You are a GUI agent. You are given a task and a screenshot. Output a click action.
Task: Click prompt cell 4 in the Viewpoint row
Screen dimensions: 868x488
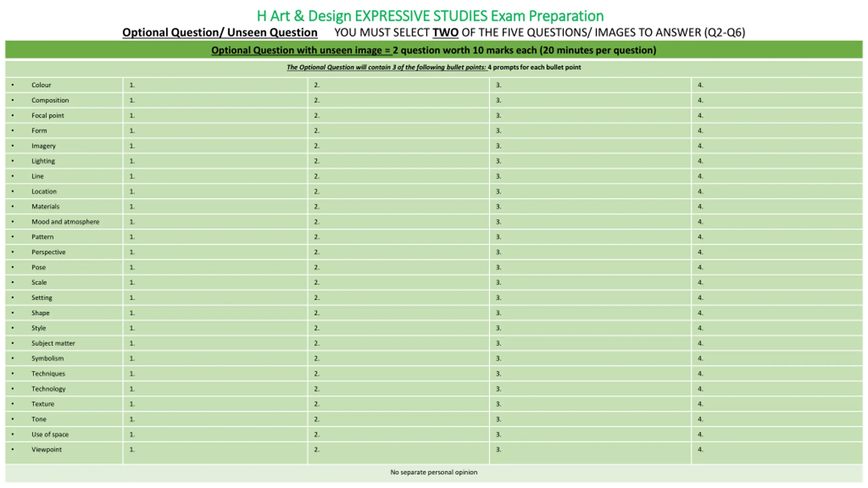tap(777, 453)
